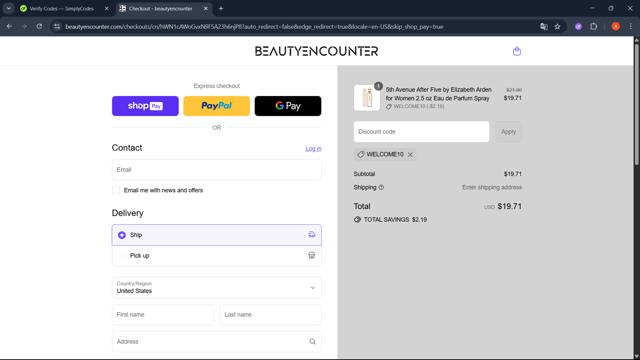
Task: Focus the Email input field
Action: point(216,170)
